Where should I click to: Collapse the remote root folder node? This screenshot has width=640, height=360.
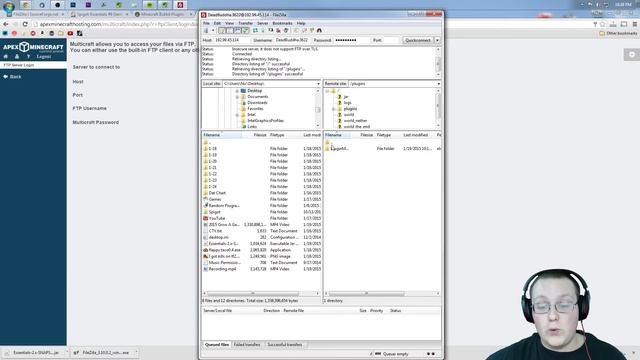click(x=327, y=91)
